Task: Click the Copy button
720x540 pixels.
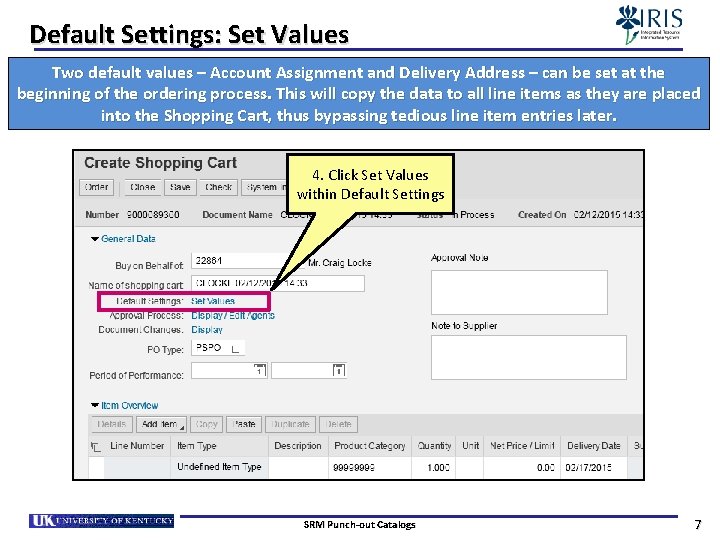Action: pyautogui.click(x=206, y=424)
